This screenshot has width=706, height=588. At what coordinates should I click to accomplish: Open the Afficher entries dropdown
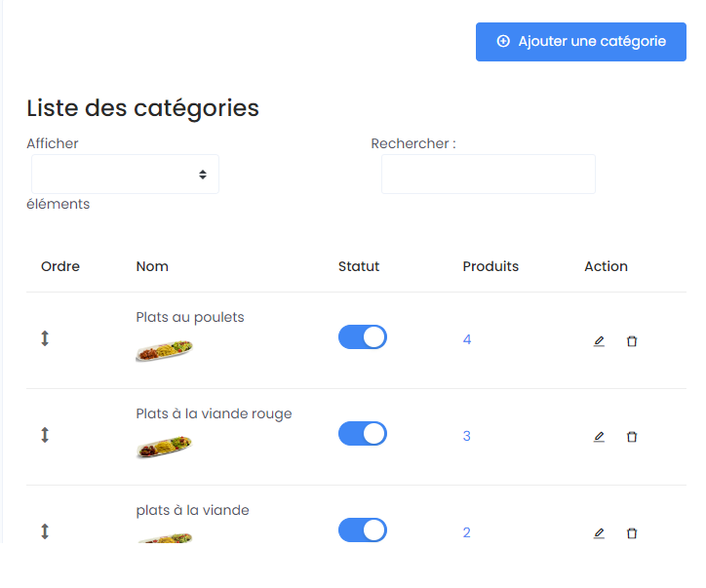pyautogui.click(x=125, y=175)
